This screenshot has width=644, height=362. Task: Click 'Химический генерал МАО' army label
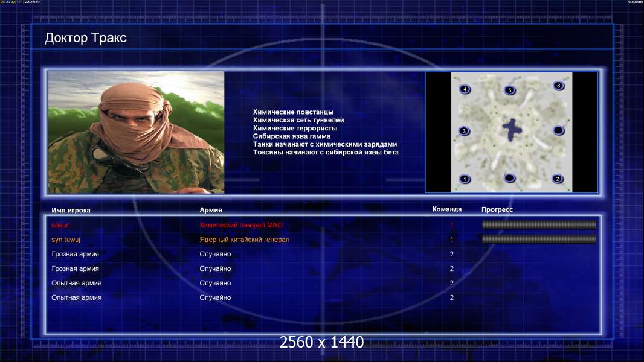click(x=241, y=225)
